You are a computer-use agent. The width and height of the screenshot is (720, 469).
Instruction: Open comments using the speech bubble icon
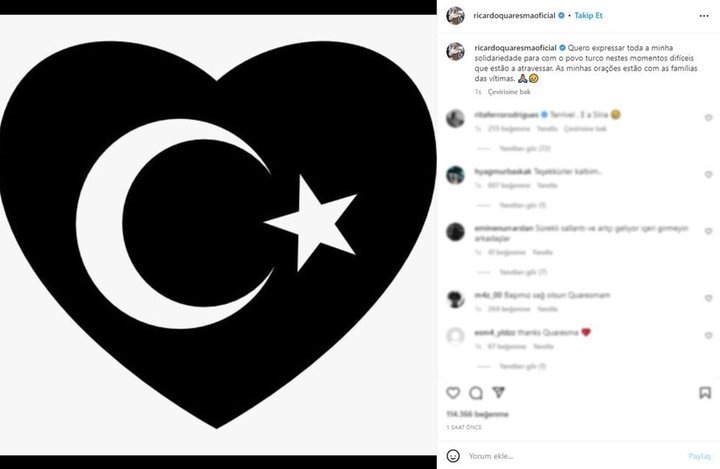[x=476, y=393]
